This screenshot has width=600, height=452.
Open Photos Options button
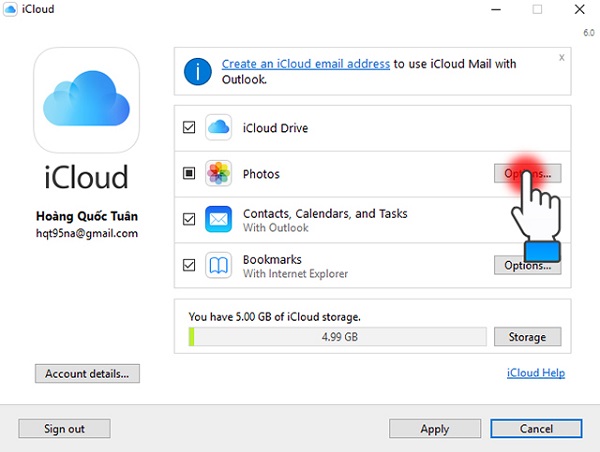(x=527, y=173)
